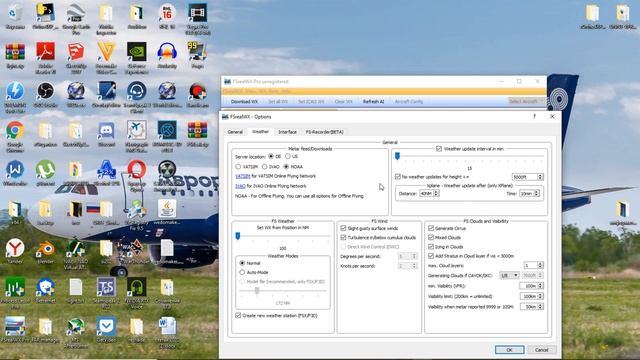Open the FS-Recorder(BETA) tab
This screenshot has height=360, width=640.
[x=324, y=132]
